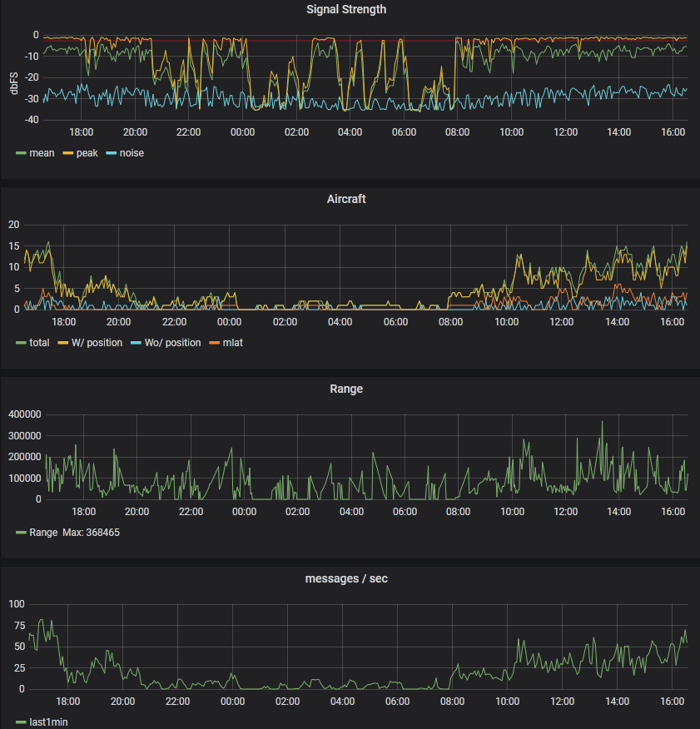Toggle the mlat series legend label
700x729 pixels.
tap(232, 343)
